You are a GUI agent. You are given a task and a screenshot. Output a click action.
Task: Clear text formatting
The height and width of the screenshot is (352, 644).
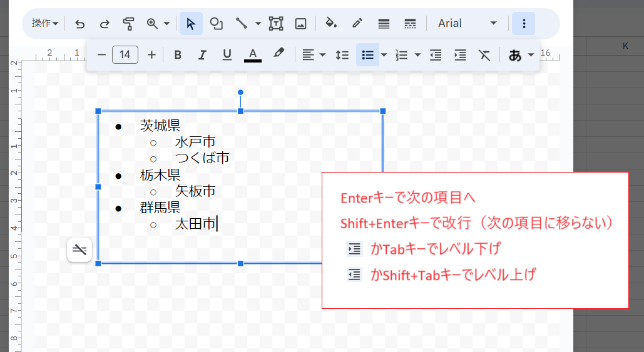484,54
